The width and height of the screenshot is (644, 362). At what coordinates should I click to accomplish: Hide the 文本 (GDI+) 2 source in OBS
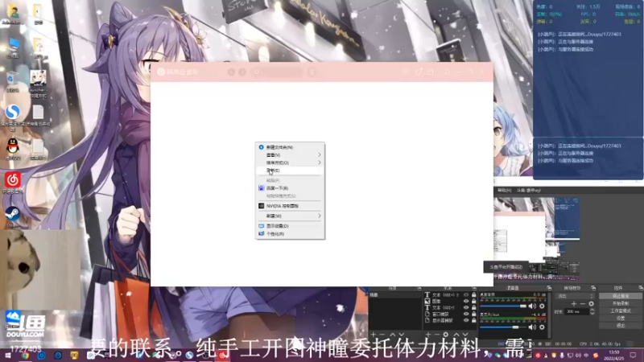(x=466, y=294)
